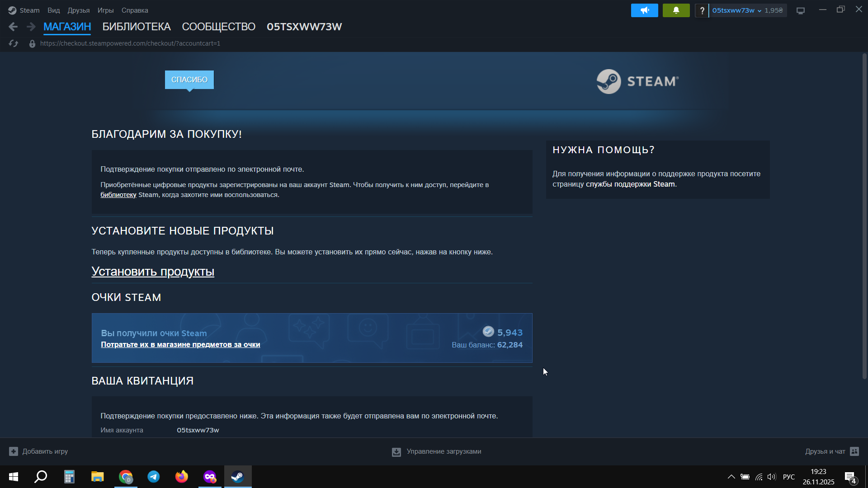Click the question mark help icon
This screenshot has width=868, height=488.
(x=702, y=10)
